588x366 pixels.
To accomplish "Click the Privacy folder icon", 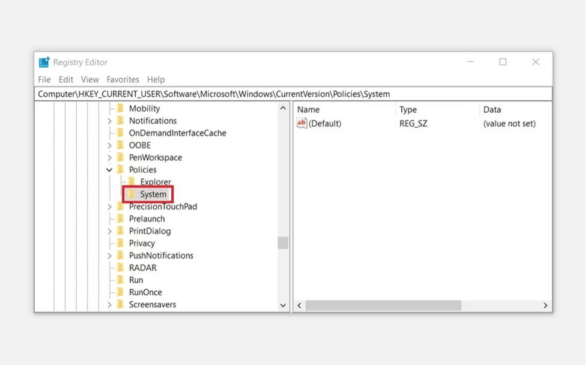I will 120,244.
